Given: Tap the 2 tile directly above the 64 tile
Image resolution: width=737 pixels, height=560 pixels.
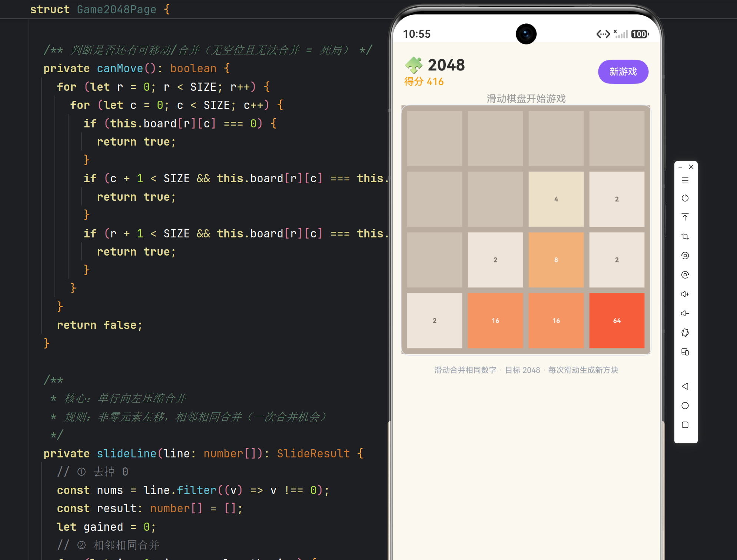Looking at the screenshot, I should [x=617, y=260].
